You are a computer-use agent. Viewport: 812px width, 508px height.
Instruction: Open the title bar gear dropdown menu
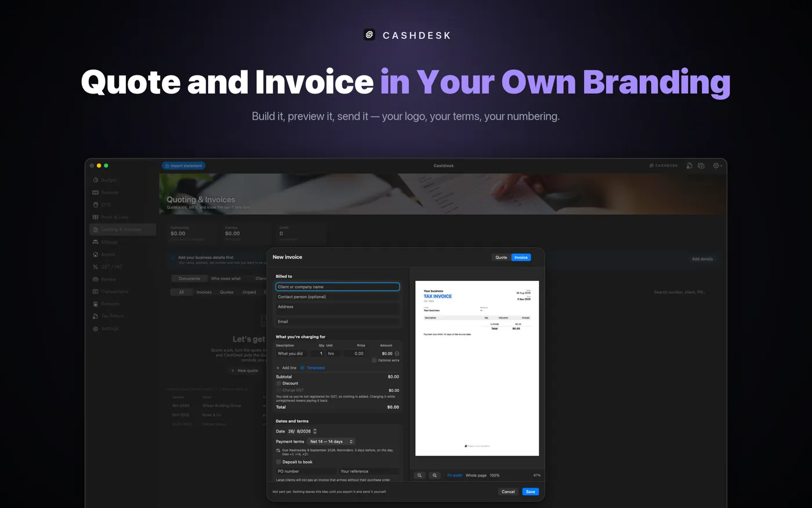pyautogui.click(x=717, y=165)
